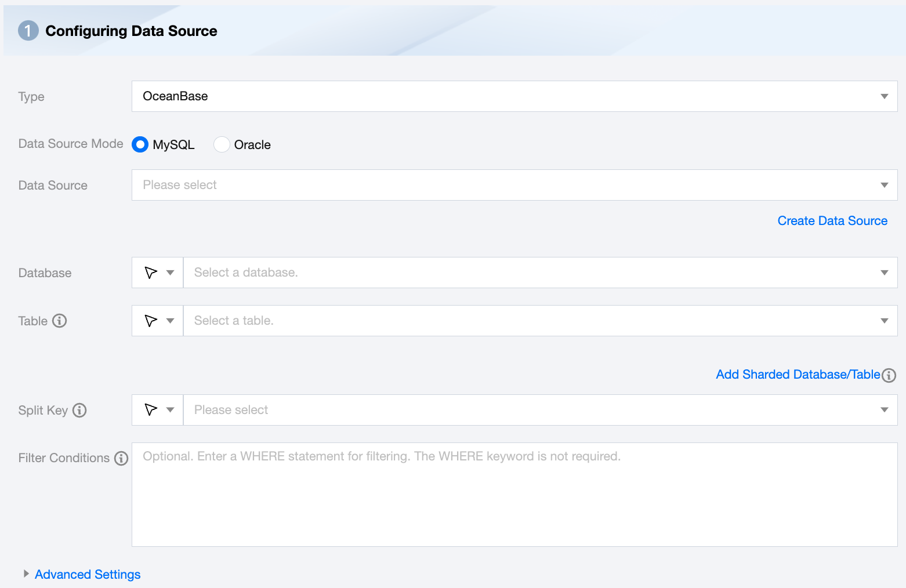Click the Database field label
Image resolution: width=906 pixels, height=588 pixels.
(45, 273)
